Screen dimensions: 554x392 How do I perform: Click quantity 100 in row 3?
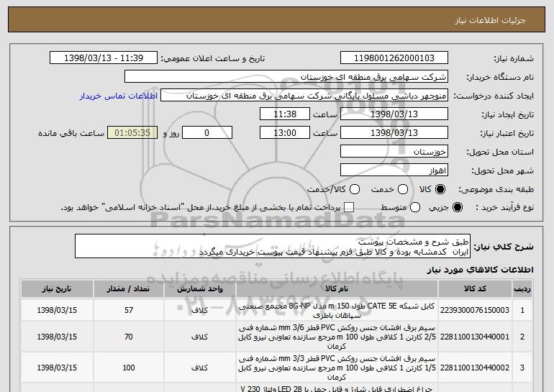(x=129, y=368)
